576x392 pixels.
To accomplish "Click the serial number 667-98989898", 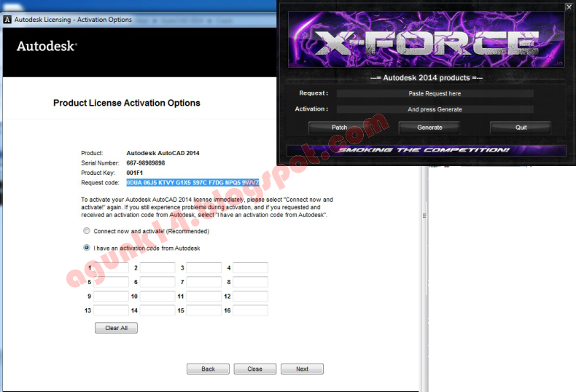I will (146, 163).
